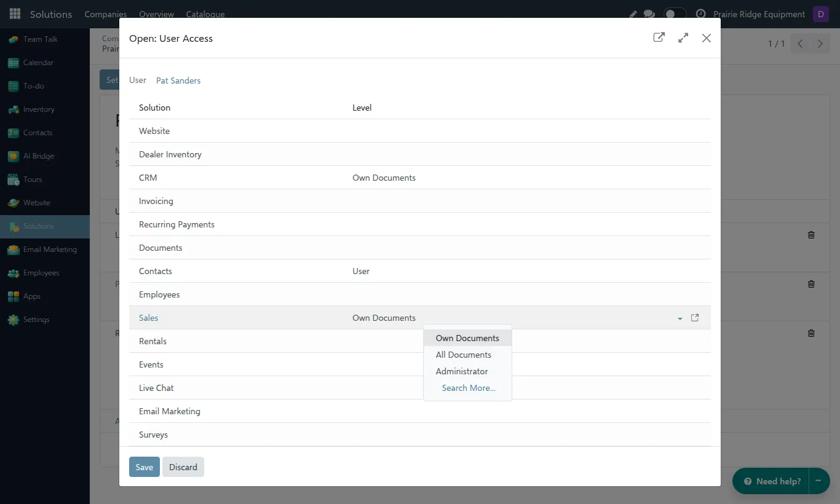The image size is (840, 504).
Task: Click the Rentals row in table
Action: 420,341
